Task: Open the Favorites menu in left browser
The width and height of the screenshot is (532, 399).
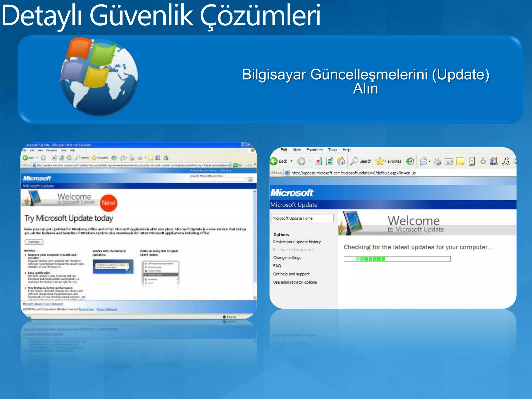Action: (51, 150)
